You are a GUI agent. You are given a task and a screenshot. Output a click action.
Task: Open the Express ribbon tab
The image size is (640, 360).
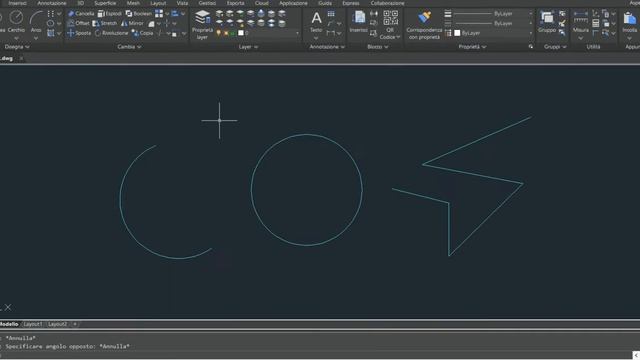click(x=351, y=3)
